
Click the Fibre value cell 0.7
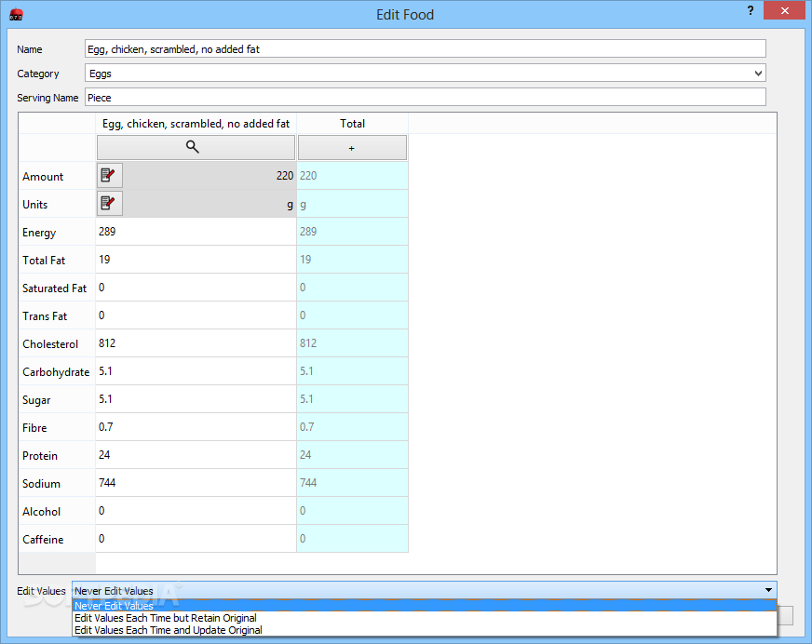[x=196, y=427]
